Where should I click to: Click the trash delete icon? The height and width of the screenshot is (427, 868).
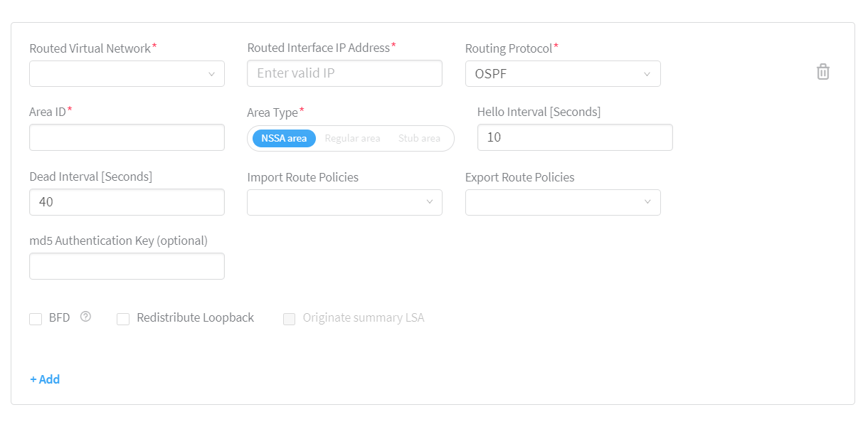click(x=823, y=72)
